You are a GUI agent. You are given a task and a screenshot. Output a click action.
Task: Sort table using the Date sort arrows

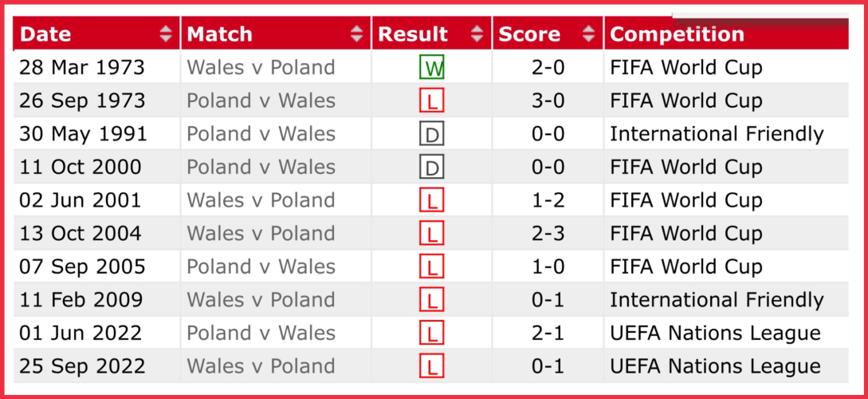pyautogui.click(x=166, y=34)
